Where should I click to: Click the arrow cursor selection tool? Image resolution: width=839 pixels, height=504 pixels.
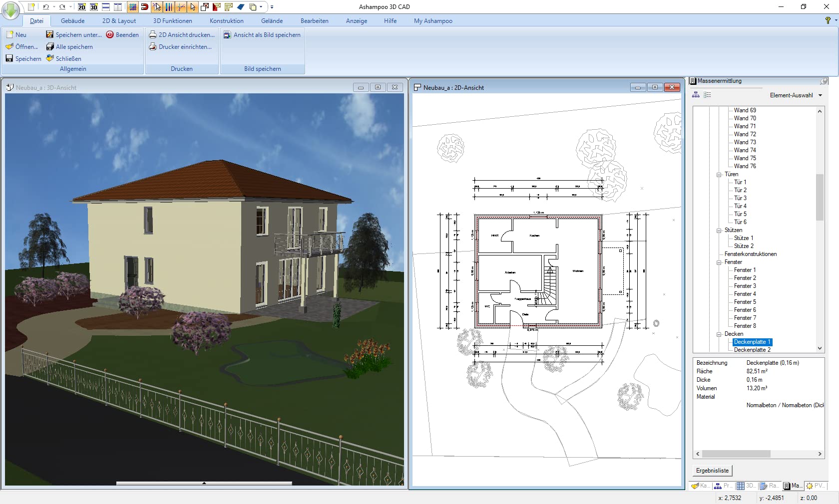[193, 7]
